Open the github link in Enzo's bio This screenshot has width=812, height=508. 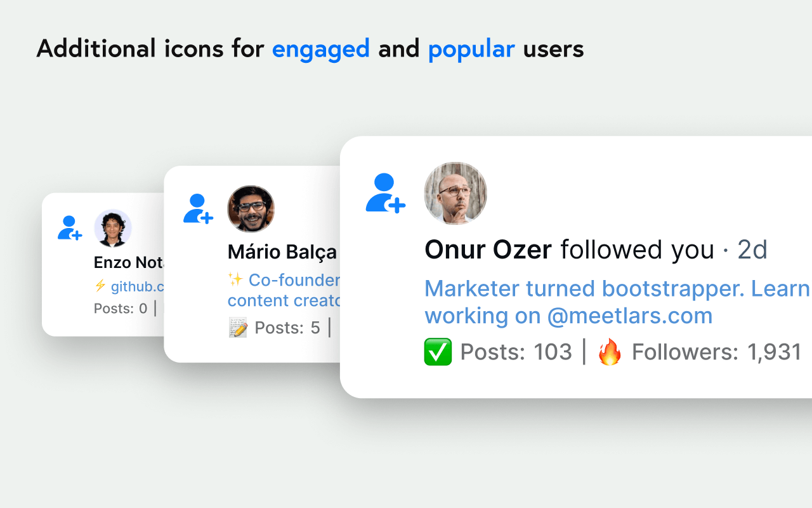tap(138, 286)
